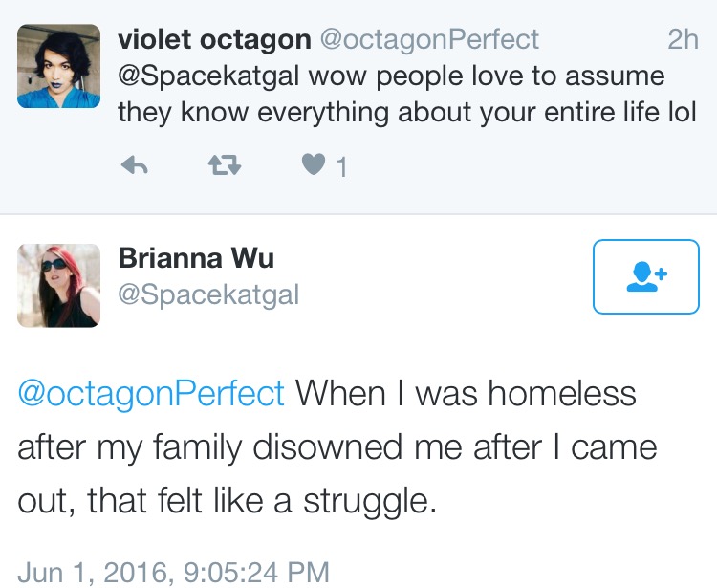Reply to violet octagon's tweet
This screenshot has width=717, height=588.
[x=134, y=165]
